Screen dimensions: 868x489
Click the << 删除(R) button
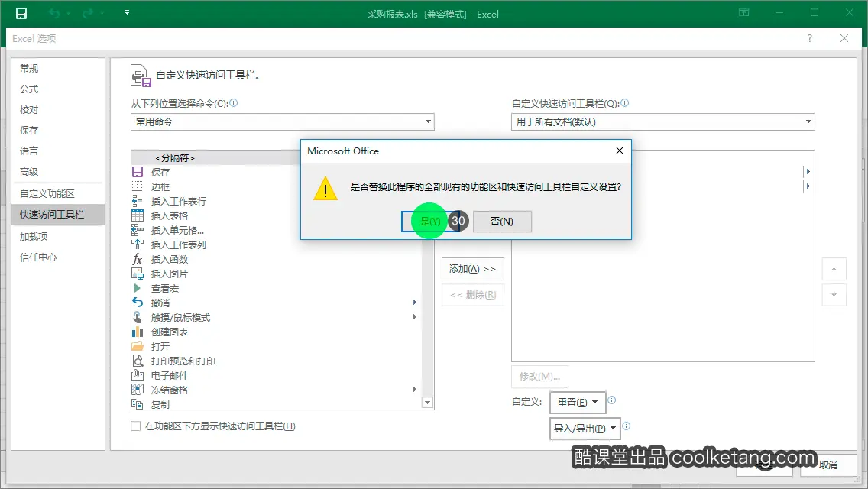tap(473, 295)
